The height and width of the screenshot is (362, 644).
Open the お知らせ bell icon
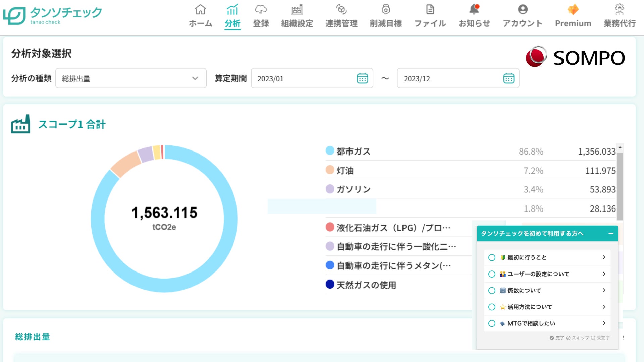[474, 9]
